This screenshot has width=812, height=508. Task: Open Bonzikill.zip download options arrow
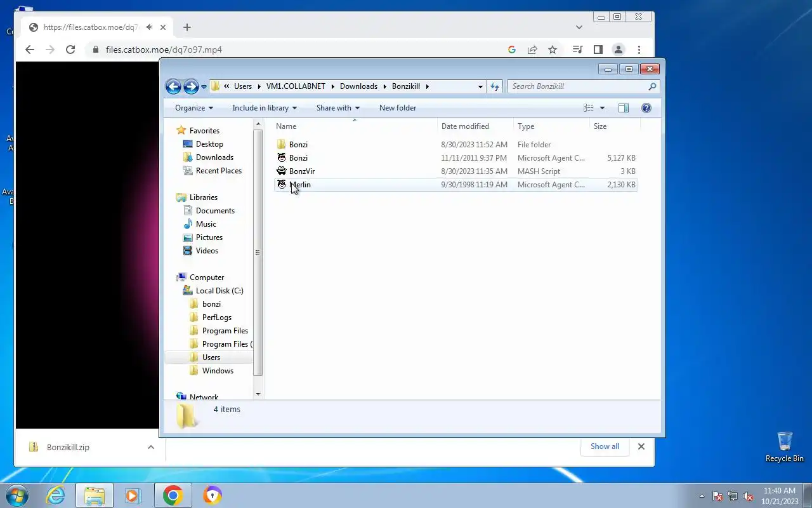coord(150,447)
